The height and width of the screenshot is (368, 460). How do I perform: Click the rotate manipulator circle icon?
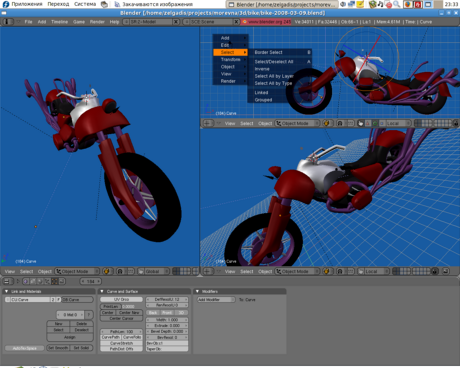(375, 123)
